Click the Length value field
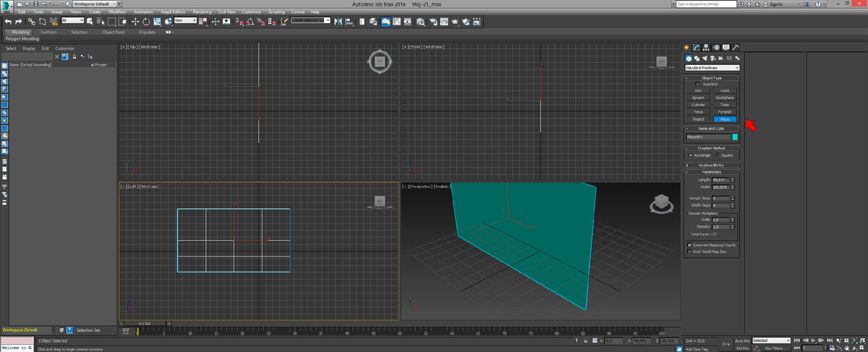The image size is (868, 352). tap(719, 179)
